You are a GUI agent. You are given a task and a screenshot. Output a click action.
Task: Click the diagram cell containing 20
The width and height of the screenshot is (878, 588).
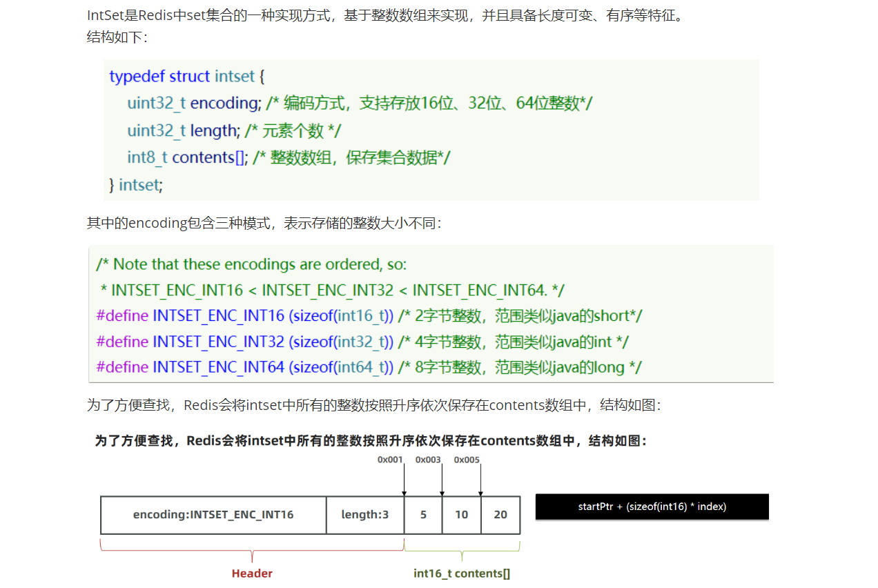[500, 515]
